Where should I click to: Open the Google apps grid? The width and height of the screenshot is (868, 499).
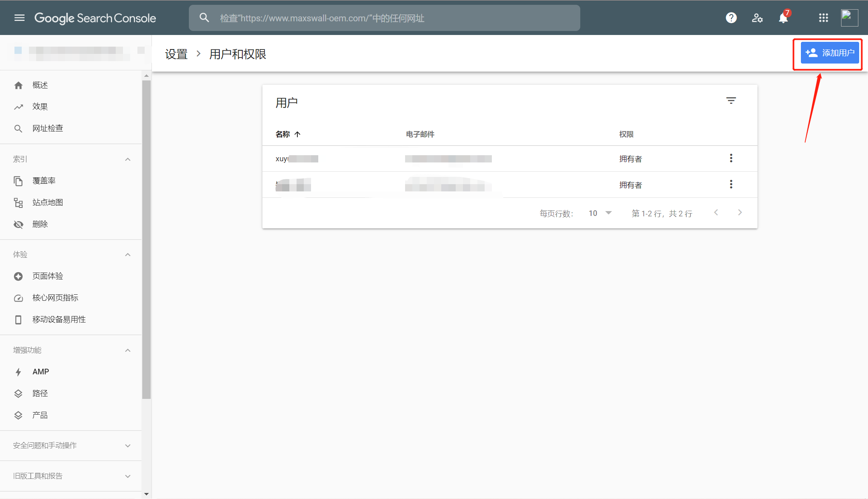[x=823, y=18]
